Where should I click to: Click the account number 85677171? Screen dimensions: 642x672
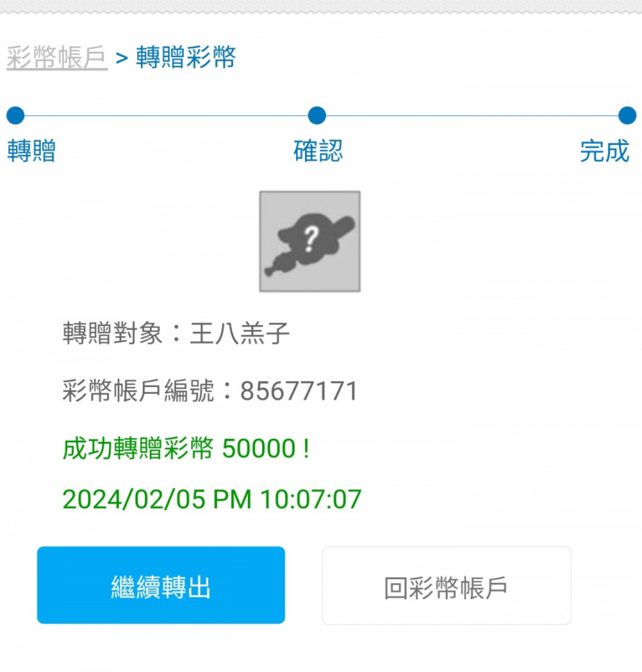tap(299, 391)
